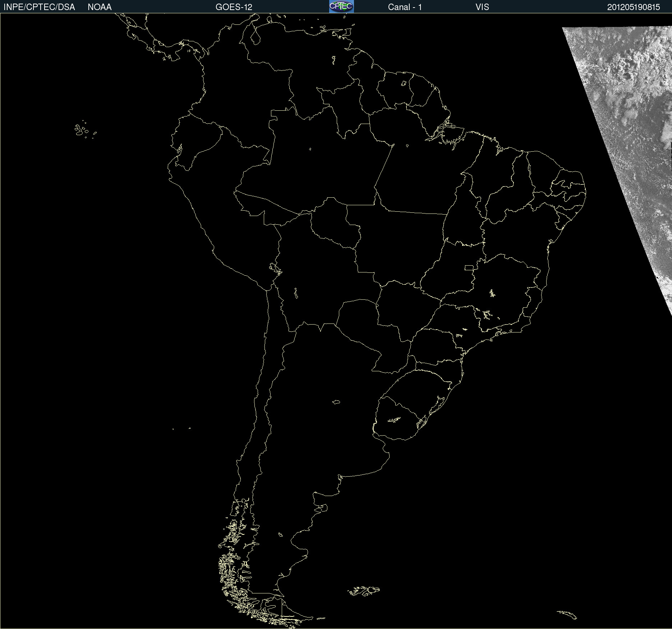
Task: Click the Canal - 1 channel label
Action: point(405,7)
